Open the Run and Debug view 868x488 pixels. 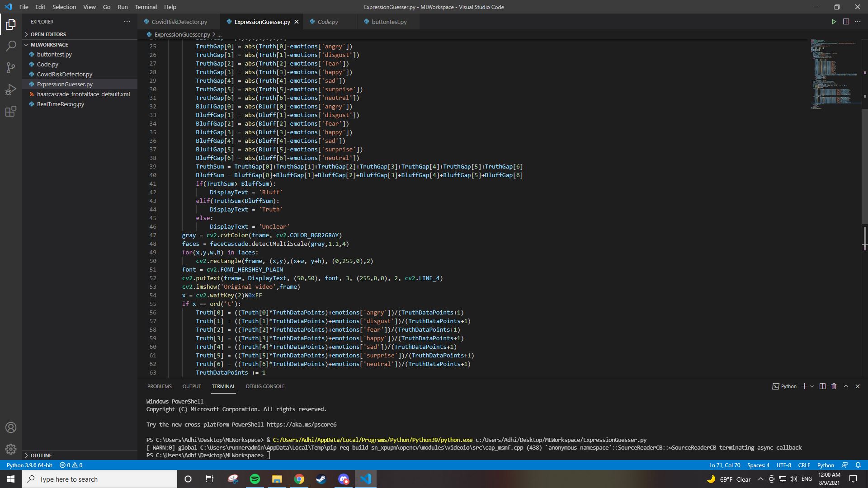(x=11, y=89)
